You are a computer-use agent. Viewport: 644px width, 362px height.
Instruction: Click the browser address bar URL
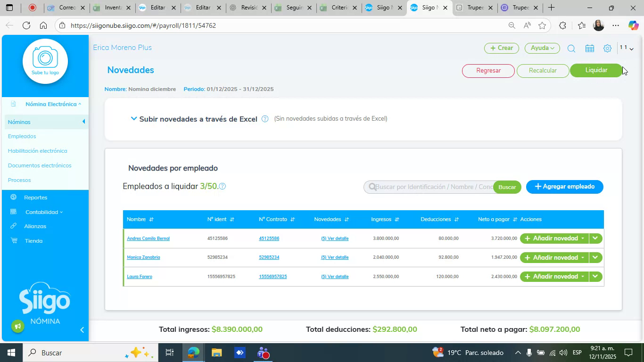click(143, 25)
